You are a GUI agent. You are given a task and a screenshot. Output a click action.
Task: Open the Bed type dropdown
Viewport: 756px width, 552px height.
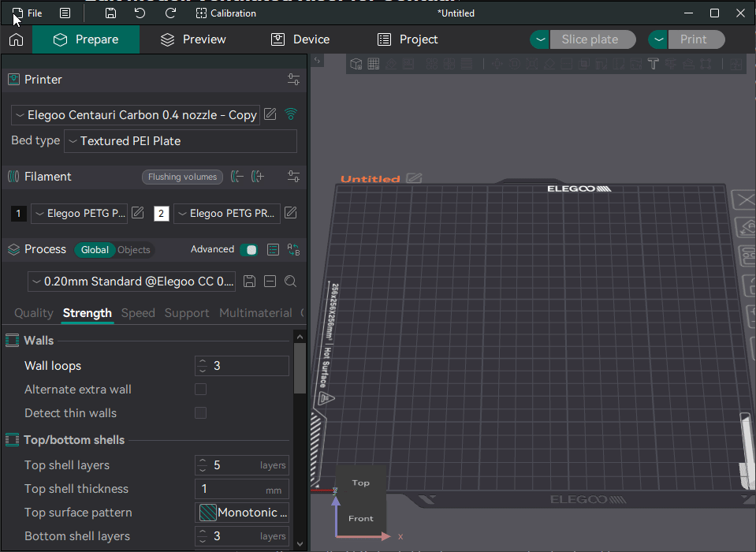coord(181,141)
